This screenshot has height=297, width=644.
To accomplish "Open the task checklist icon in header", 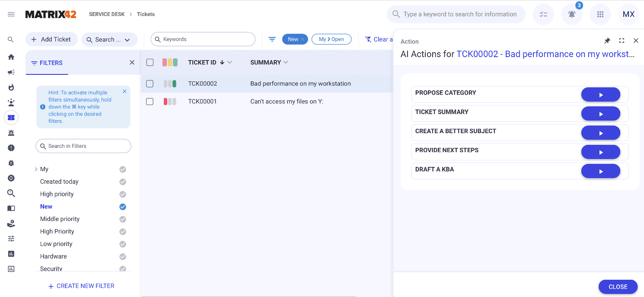I will (543, 14).
